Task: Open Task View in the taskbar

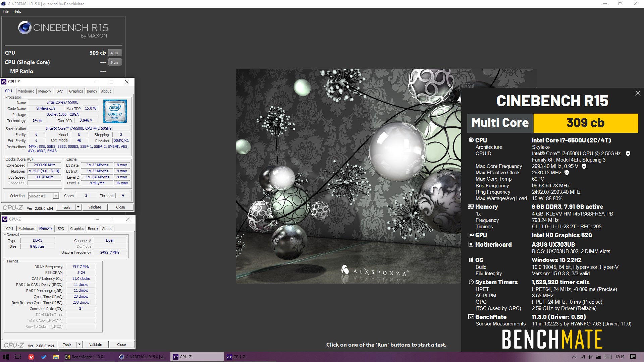Action: (18, 357)
